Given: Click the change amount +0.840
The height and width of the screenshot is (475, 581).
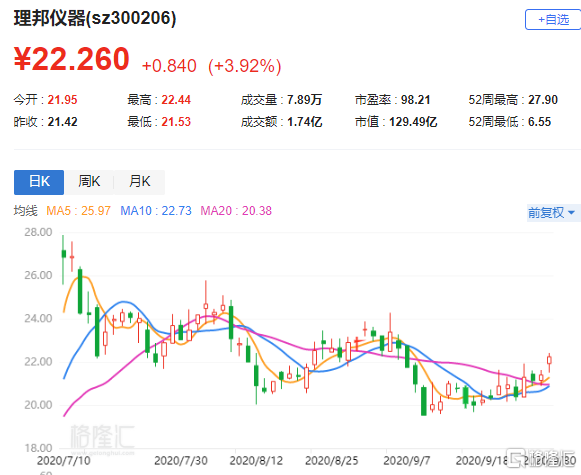Looking at the screenshot, I should pos(169,66).
